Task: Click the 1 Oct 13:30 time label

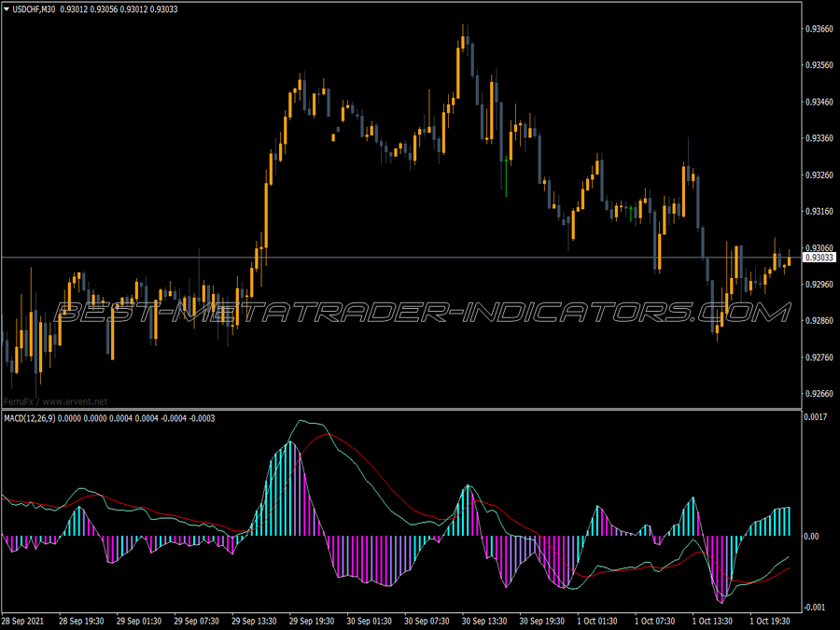Action: pyautogui.click(x=712, y=622)
